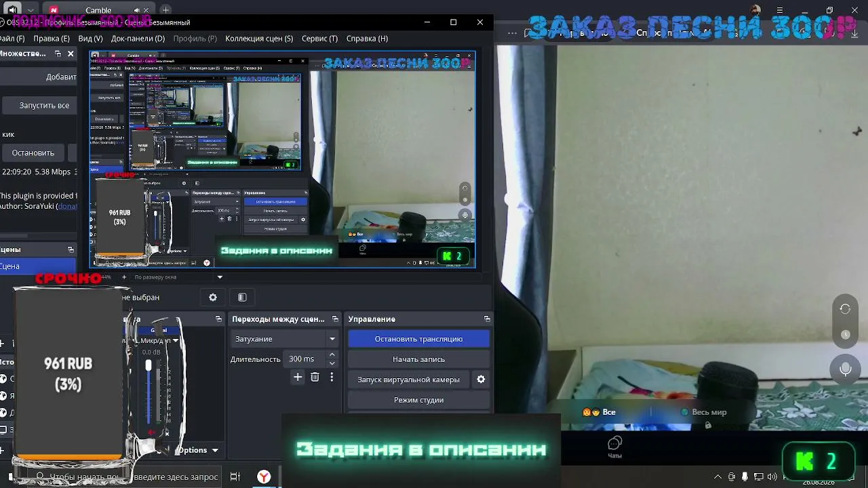Open Task View on the taskbar

(x=235, y=476)
